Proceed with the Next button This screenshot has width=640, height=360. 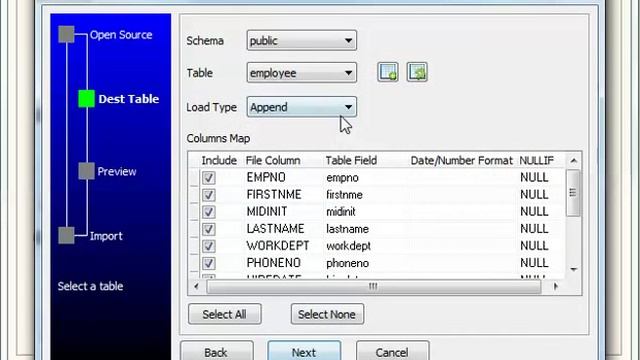[x=304, y=352]
